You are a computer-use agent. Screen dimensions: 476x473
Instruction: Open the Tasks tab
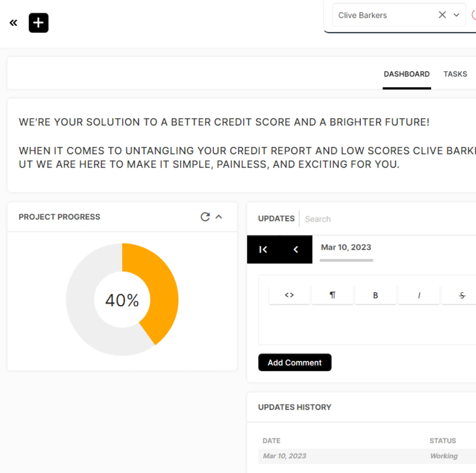(x=455, y=74)
